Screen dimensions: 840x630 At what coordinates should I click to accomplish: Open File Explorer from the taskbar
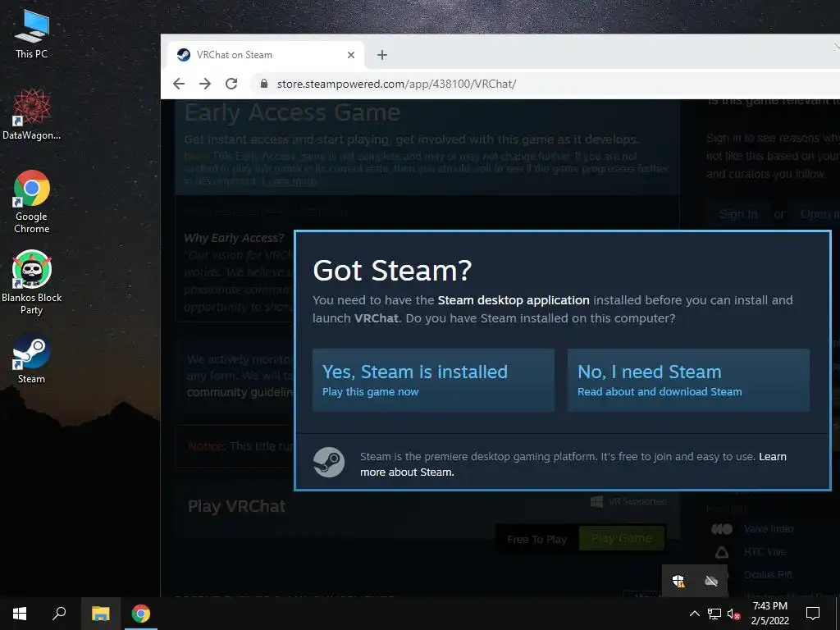(x=100, y=614)
